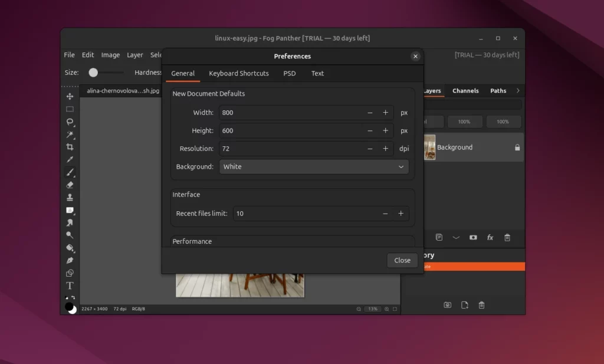Click the Background layer thumbnail

click(x=428, y=147)
